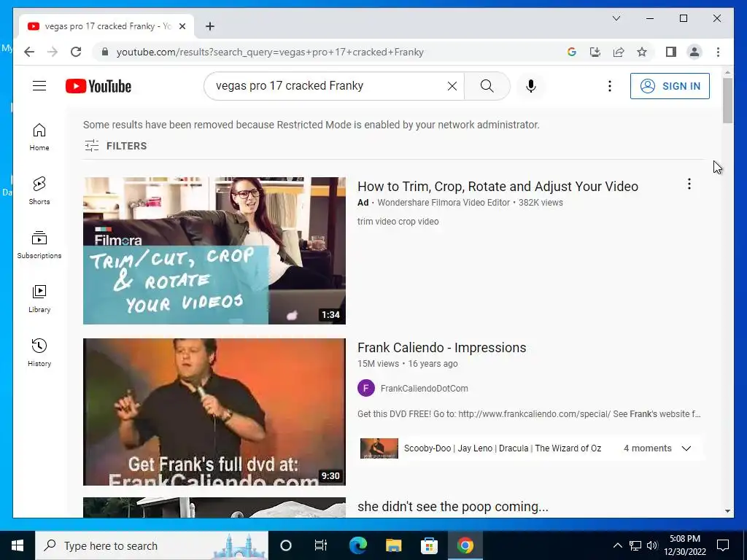747x560 pixels.
Task: Toggle Chrome side panel
Action: coord(671,52)
